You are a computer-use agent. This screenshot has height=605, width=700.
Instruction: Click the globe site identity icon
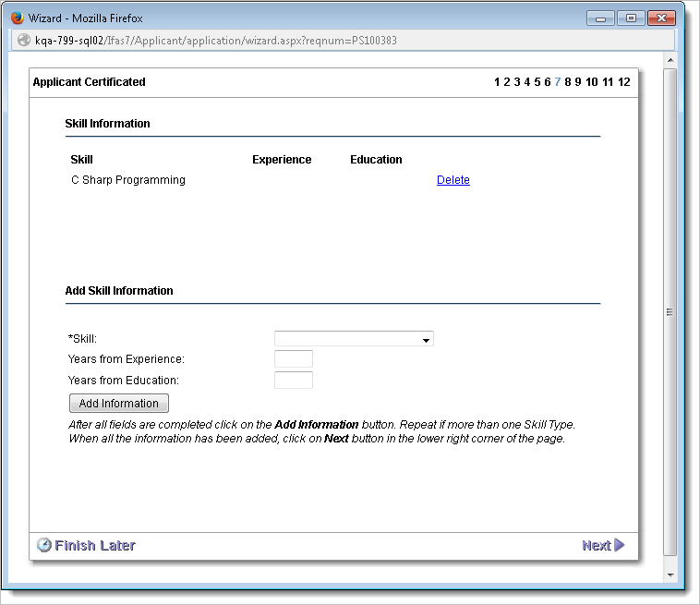(24, 41)
